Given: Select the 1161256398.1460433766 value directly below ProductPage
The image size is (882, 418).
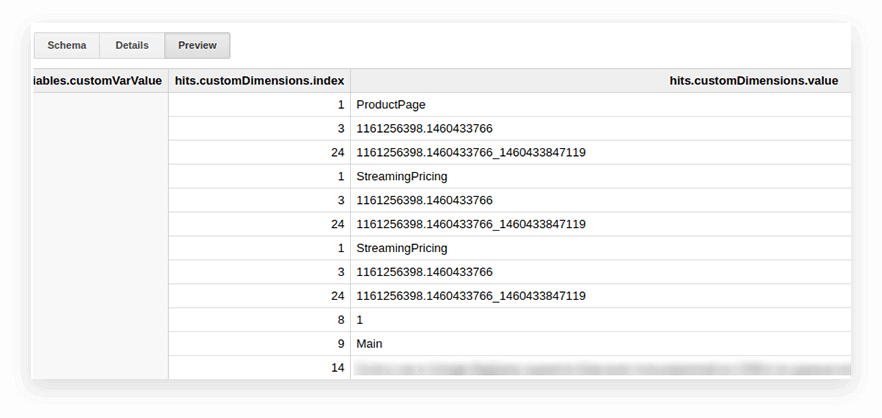Looking at the screenshot, I should coord(424,129).
